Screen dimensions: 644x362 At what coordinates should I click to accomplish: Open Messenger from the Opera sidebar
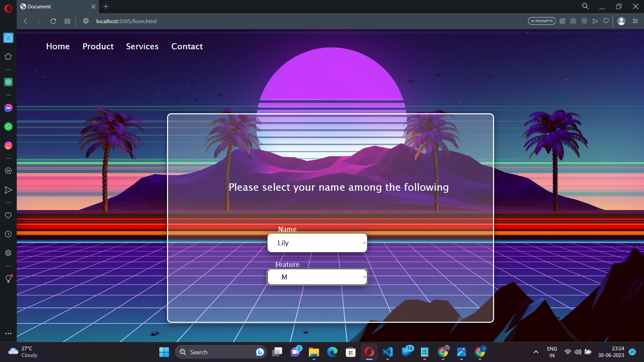tap(8, 108)
